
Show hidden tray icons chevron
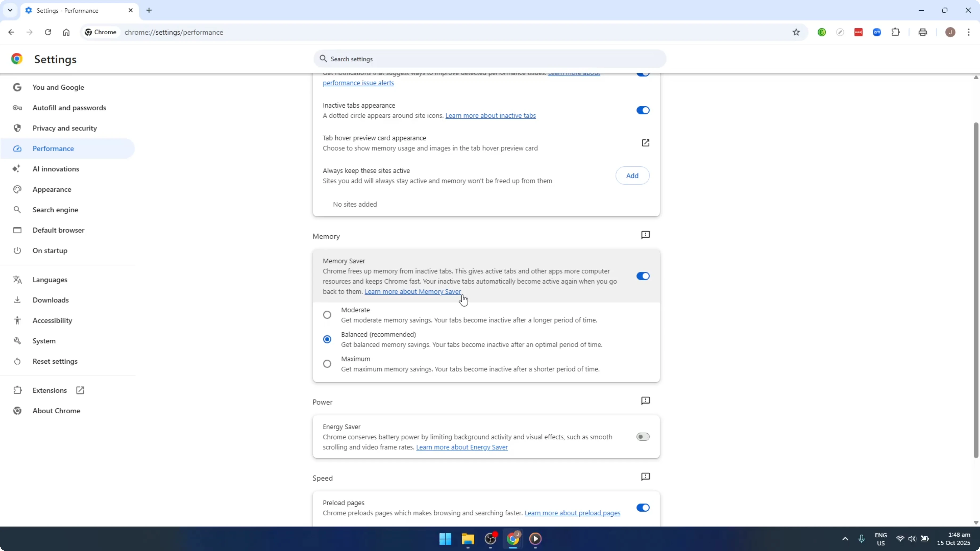tap(845, 539)
